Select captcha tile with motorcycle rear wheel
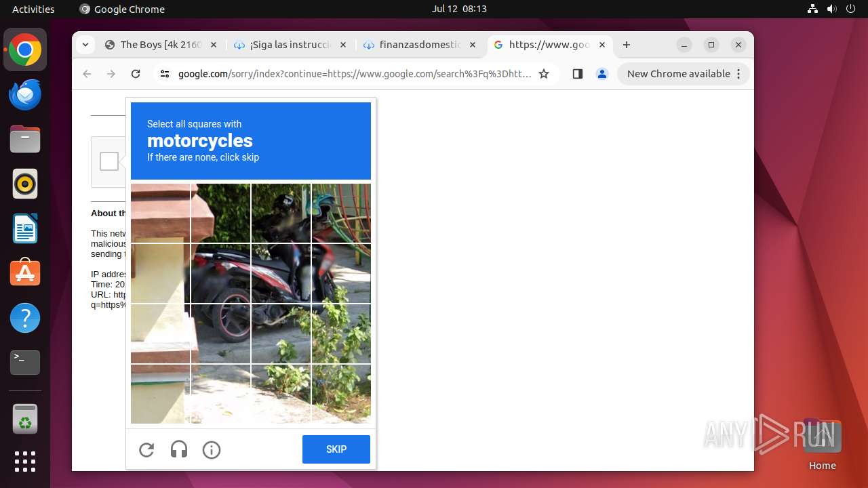Screen dimensions: 868x488 click(x=220, y=333)
